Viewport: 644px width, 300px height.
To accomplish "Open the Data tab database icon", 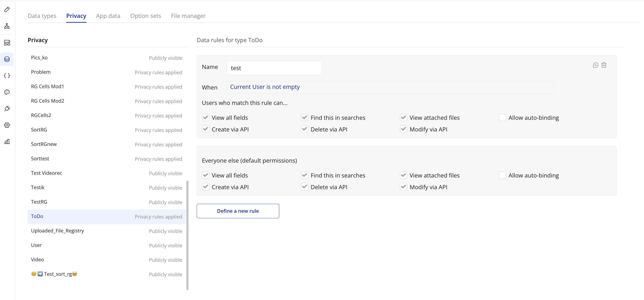I will [x=7, y=59].
